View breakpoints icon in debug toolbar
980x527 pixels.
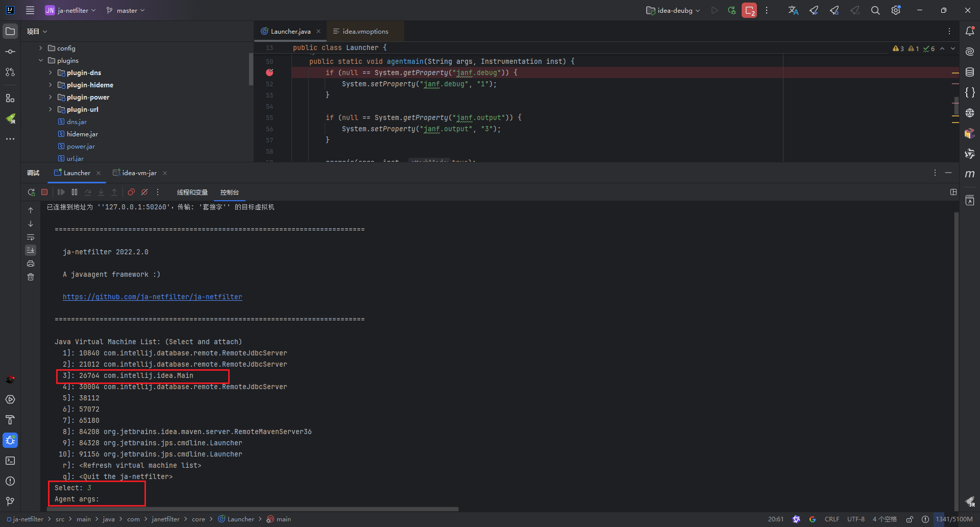point(131,192)
